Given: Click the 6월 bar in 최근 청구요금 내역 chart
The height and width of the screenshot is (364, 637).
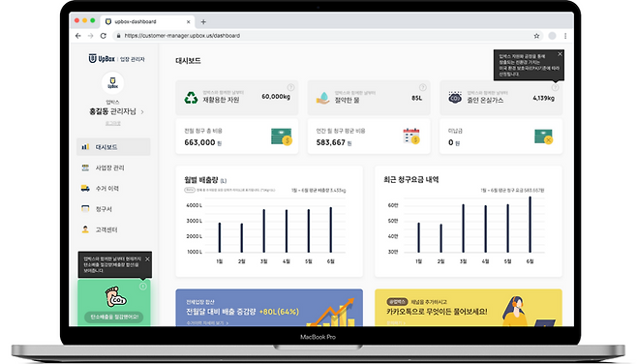Looking at the screenshot, I should [x=530, y=225].
